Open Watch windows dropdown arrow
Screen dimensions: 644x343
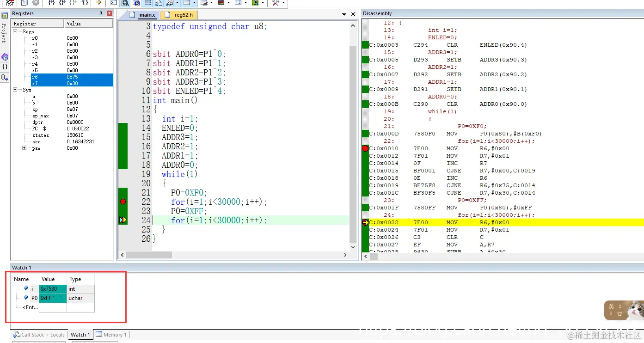point(177,3)
